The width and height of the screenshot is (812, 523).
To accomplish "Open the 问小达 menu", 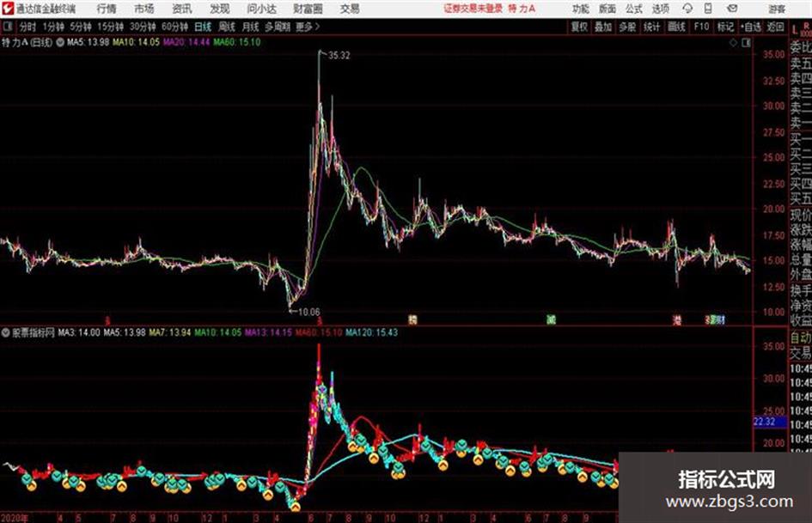I will [x=262, y=9].
